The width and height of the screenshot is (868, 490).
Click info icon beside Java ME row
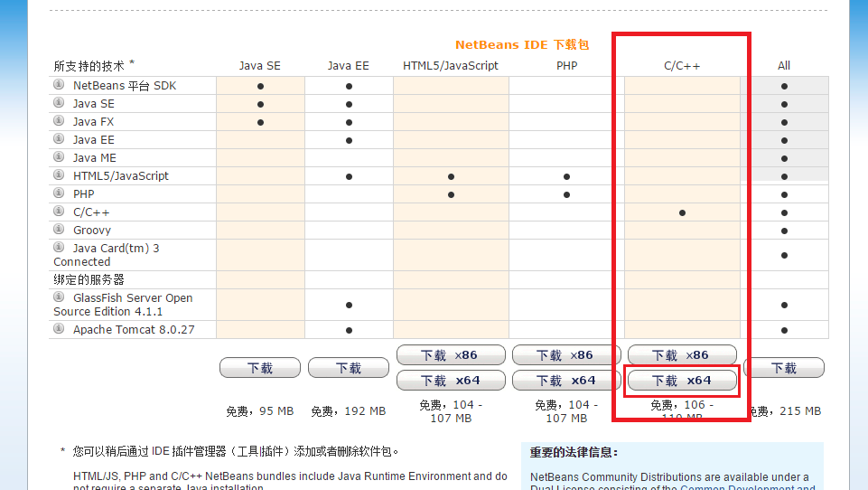click(x=59, y=157)
